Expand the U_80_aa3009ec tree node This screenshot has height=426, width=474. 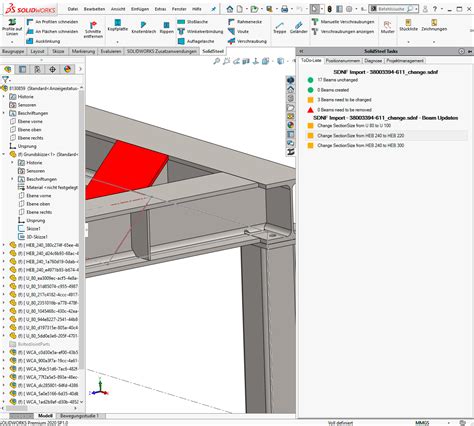pos(4,278)
